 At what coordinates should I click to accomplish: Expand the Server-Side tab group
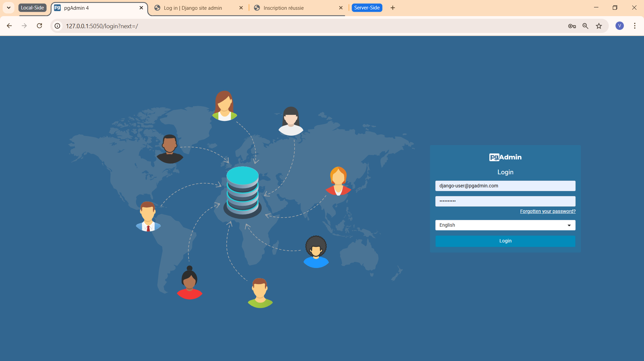tap(367, 7)
